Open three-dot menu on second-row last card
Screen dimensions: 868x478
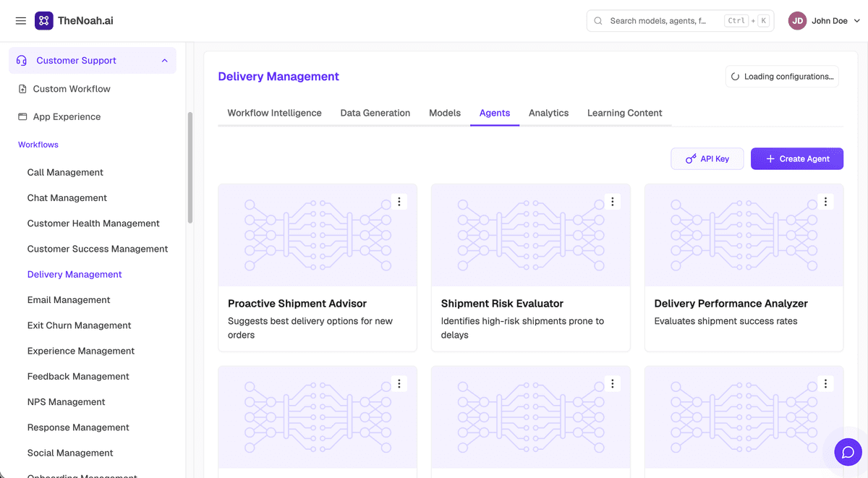tap(825, 384)
